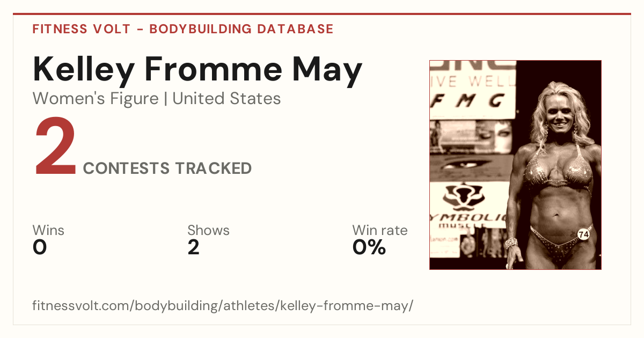644x338 pixels.
Task: Click the Women's Figure division text
Action: point(96,99)
